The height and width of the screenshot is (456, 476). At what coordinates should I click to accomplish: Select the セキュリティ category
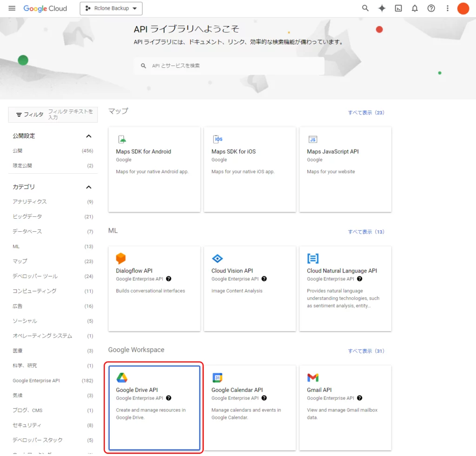point(53,425)
